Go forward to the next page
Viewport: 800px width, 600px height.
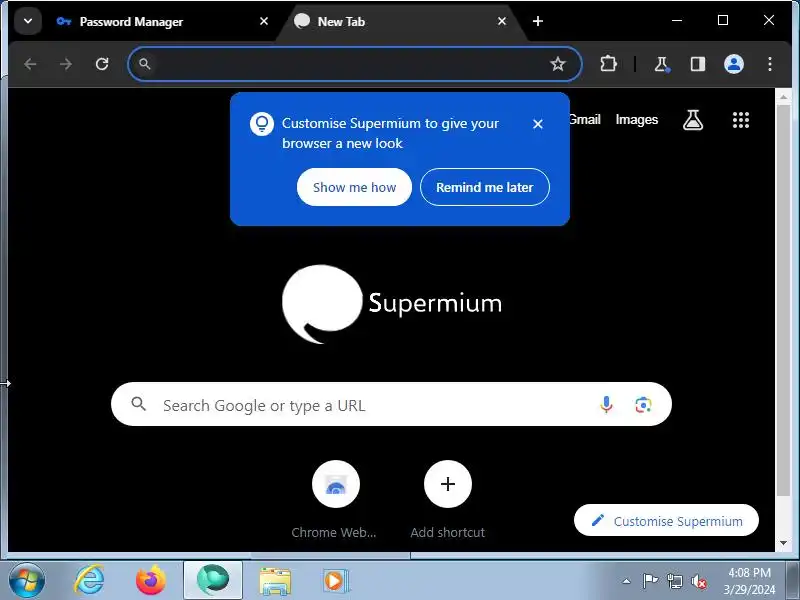(66, 64)
